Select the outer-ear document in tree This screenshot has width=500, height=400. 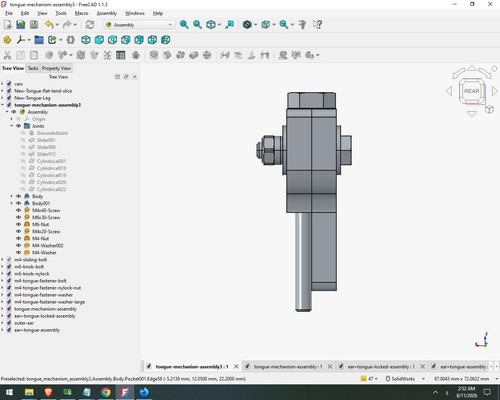tap(24, 323)
